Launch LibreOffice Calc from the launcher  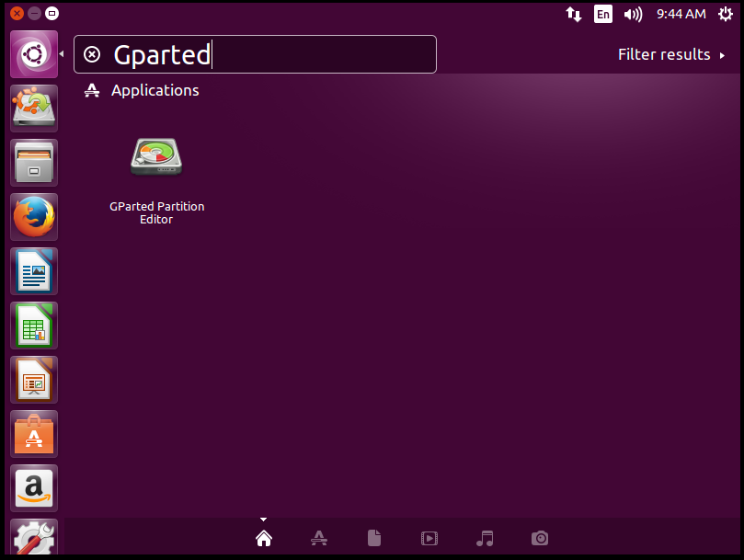tap(34, 326)
